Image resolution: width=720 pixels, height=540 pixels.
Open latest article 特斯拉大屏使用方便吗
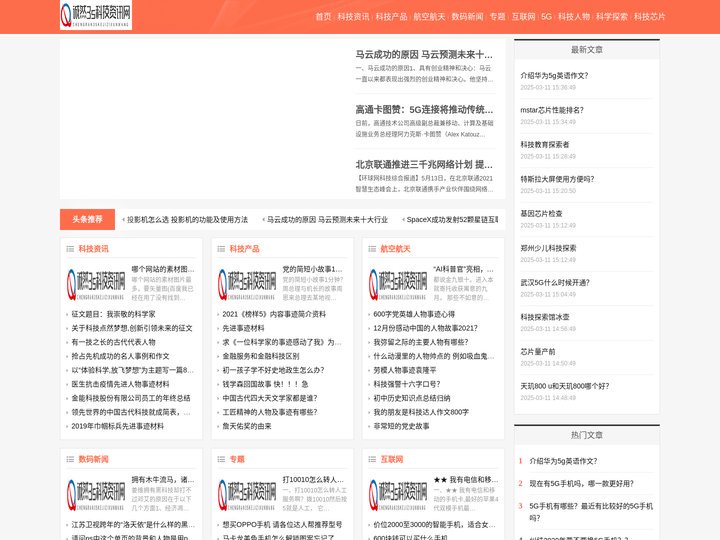coord(557,179)
